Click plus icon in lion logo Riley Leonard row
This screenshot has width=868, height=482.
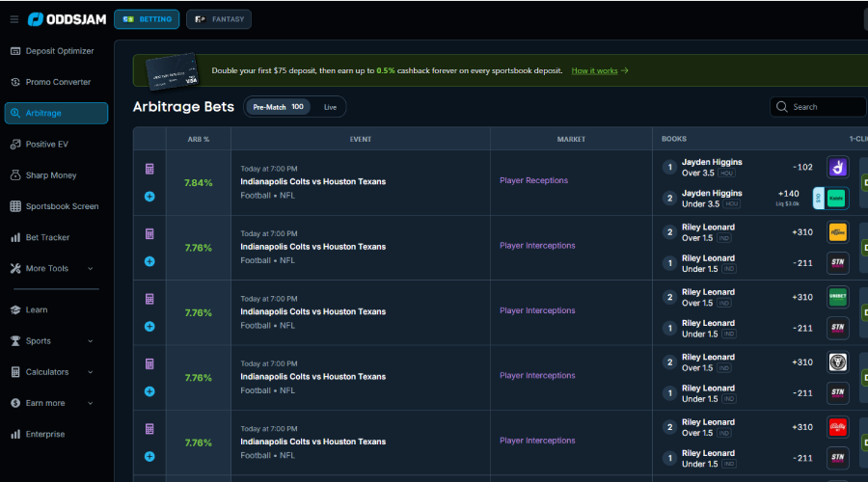[149, 391]
